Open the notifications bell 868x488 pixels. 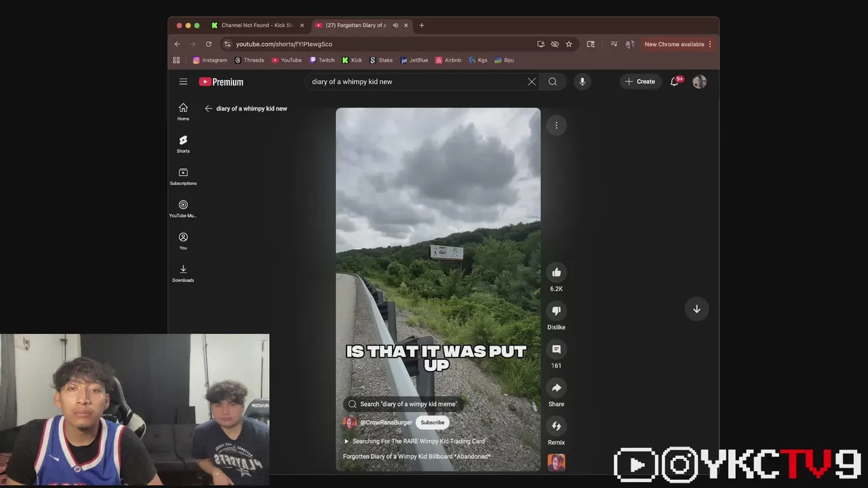[674, 81]
